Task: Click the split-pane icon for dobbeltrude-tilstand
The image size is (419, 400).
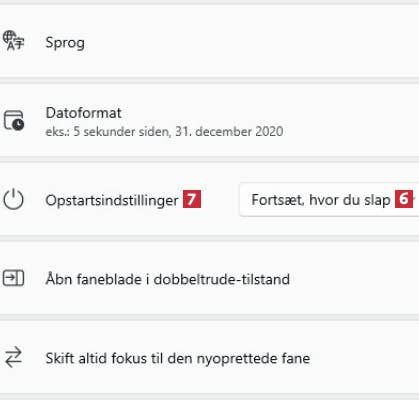Action: pyautogui.click(x=13, y=278)
